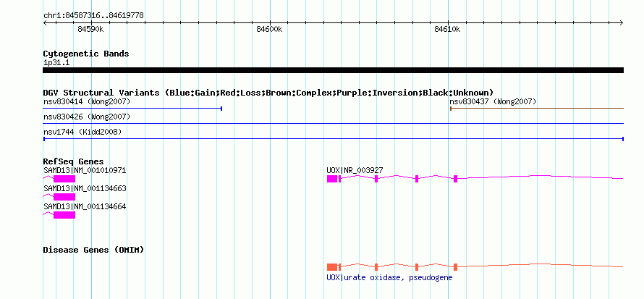Click the first orange UOX exon in OMIM track
This screenshot has height=299, width=644.
coord(332,267)
